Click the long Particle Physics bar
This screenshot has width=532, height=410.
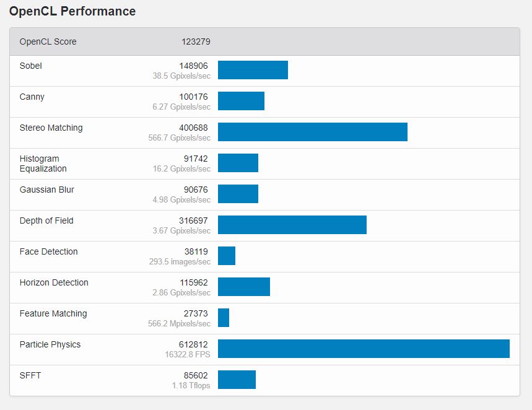pyautogui.click(x=364, y=349)
